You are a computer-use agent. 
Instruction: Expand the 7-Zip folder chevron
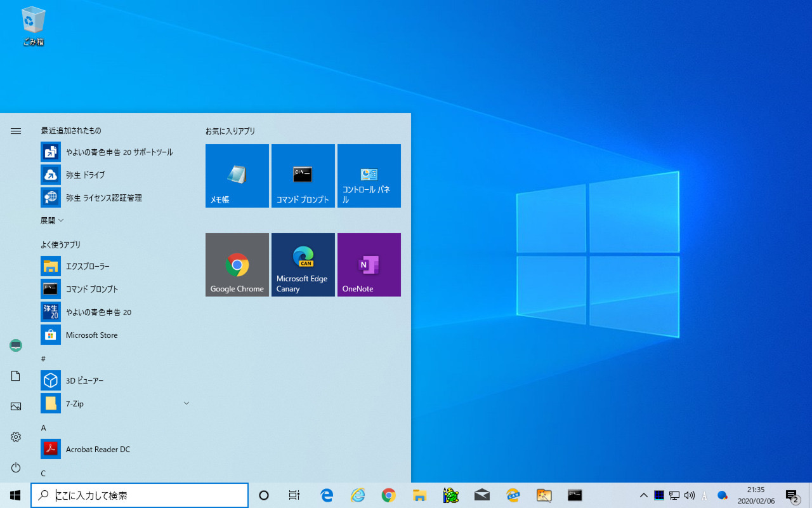tap(186, 403)
